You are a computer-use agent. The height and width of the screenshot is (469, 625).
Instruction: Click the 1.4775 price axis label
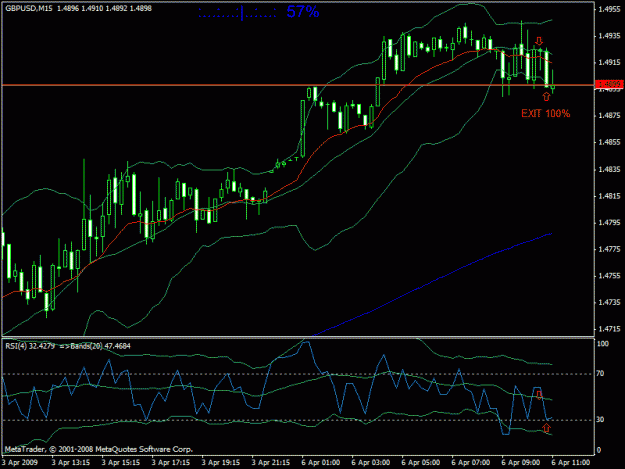click(x=609, y=249)
